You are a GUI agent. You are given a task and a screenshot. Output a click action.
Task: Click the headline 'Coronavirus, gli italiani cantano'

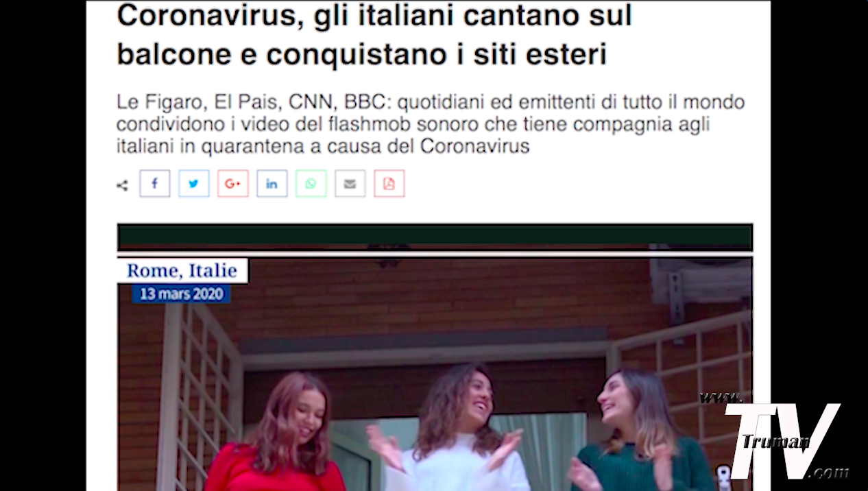(374, 34)
